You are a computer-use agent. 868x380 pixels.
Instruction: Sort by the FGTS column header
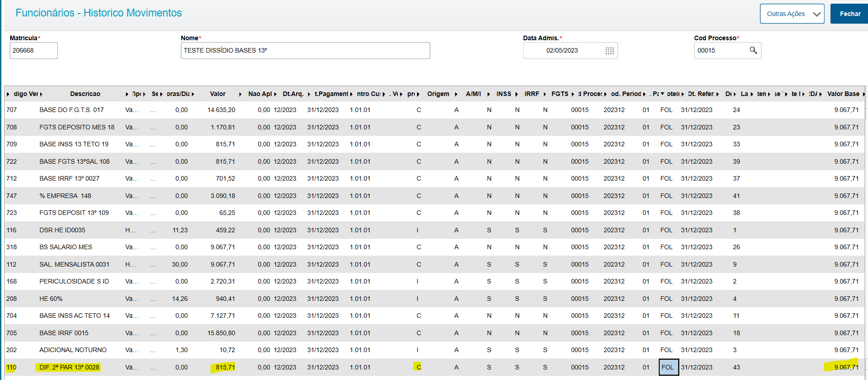coord(559,94)
